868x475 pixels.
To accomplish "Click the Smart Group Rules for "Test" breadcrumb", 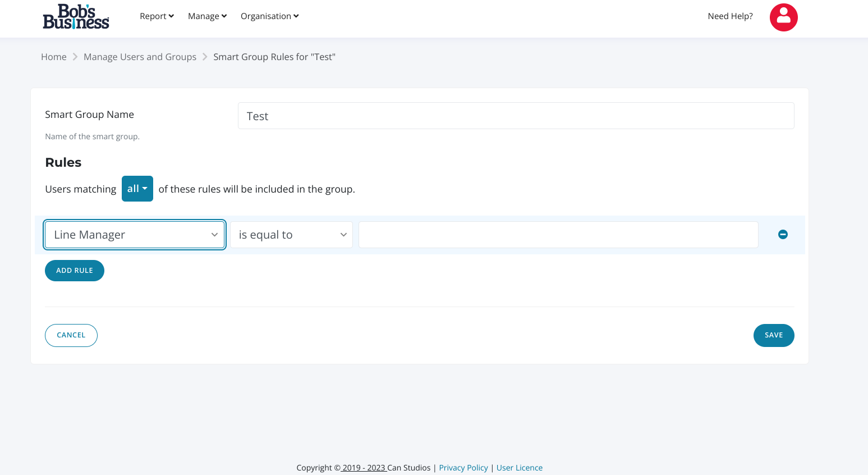I will point(274,57).
